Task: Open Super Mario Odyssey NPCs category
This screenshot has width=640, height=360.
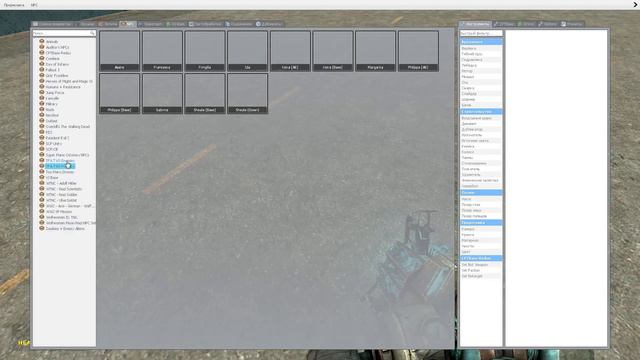Action: (x=67, y=155)
